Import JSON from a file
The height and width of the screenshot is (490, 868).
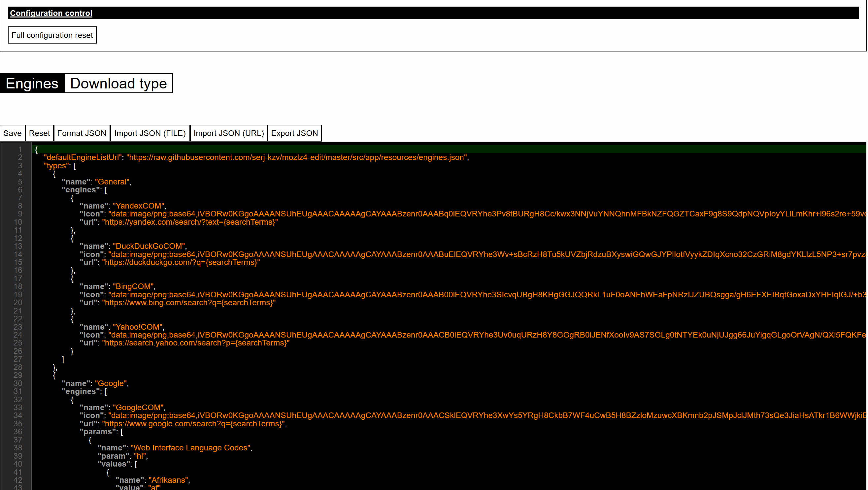150,133
